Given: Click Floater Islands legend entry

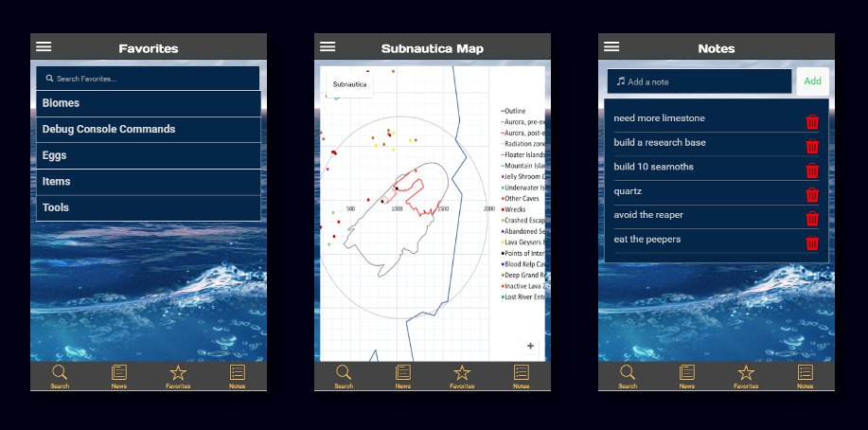Looking at the screenshot, I should [x=523, y=154].
